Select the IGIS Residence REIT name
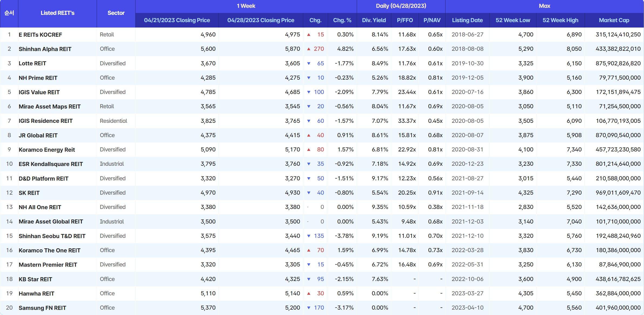This screenshot has height=315, width=644. pyautogui.click(x=46, y=121)
